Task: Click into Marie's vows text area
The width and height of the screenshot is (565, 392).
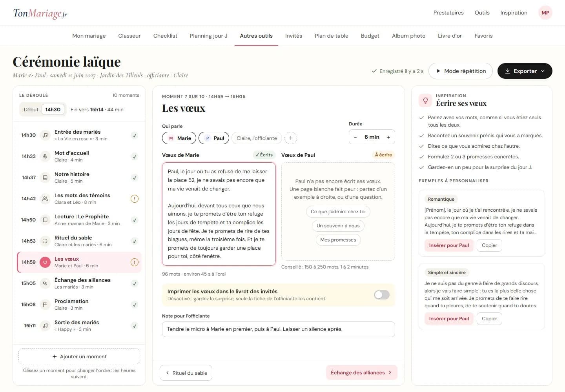Action: (x=219, y=214)
